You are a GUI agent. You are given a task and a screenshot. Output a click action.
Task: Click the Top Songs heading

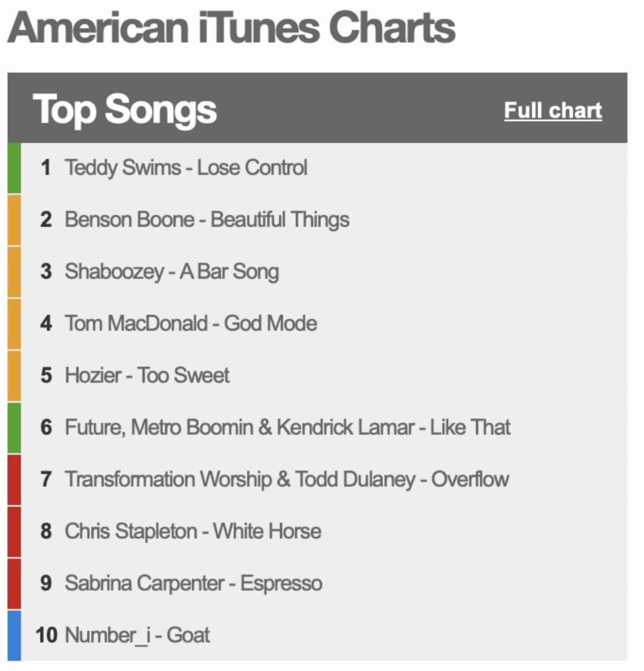click(x=125, y=109)
